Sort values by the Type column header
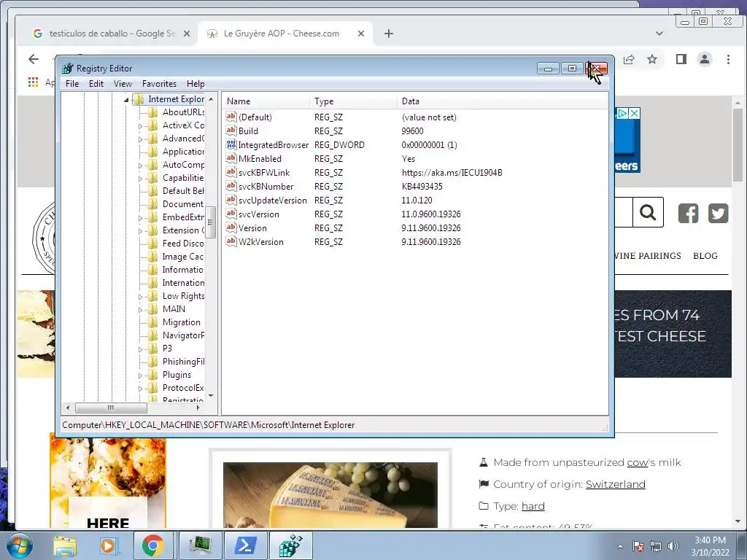Image resolution: width=747 pixels, height=560 pixels. tap(353, 101)
